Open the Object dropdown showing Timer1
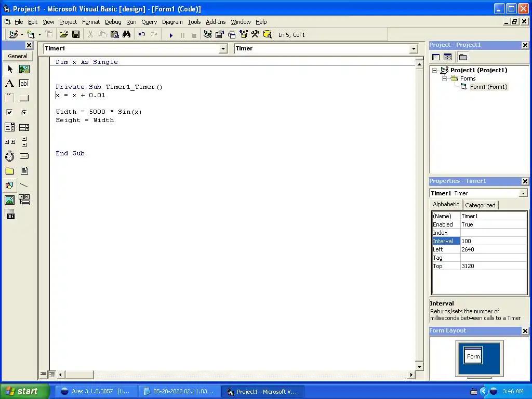Screen dimensions: 532x399 223,49
